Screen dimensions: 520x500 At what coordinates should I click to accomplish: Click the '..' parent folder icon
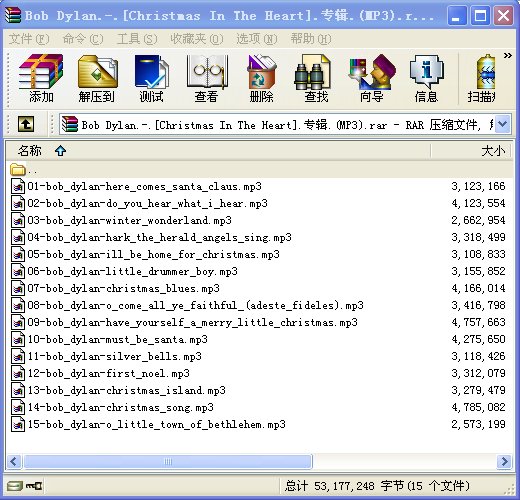click(x=18, y=170)
